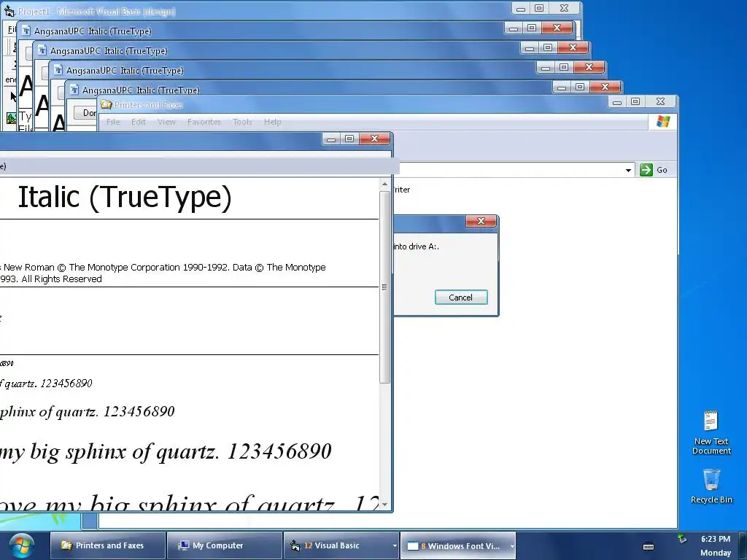
Task: Select New Text Document desktop icon
Action: pos(711,433)
